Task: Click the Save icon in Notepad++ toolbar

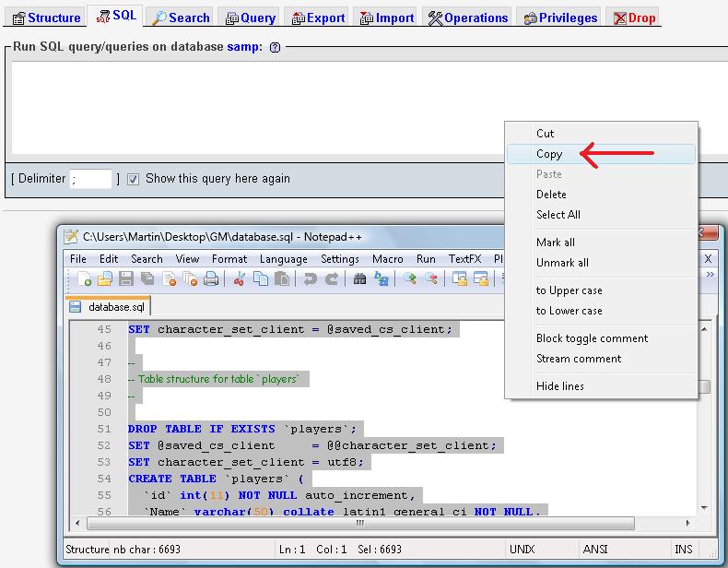Action: [126, 278]
